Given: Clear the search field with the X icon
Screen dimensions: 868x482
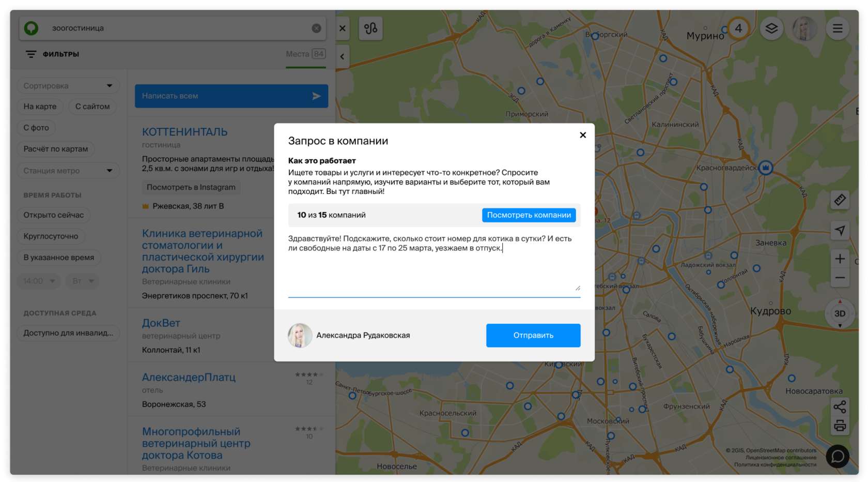Looking at the screenshot, I should point(317,28).
